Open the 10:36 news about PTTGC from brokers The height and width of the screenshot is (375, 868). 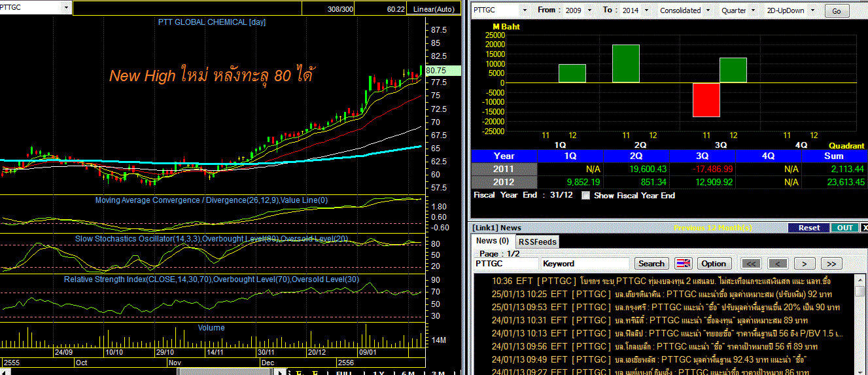pyautogui.click(x=661, y=281)
